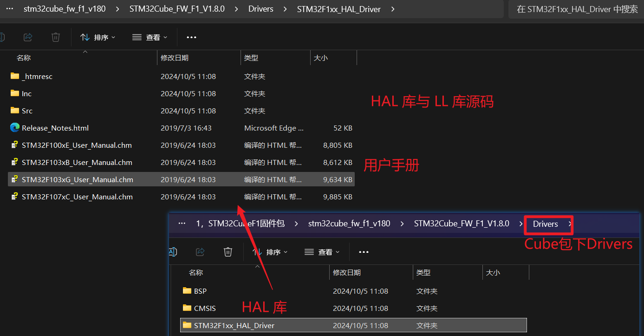
Task: Select the Src folder name
Action: (27, 111)
